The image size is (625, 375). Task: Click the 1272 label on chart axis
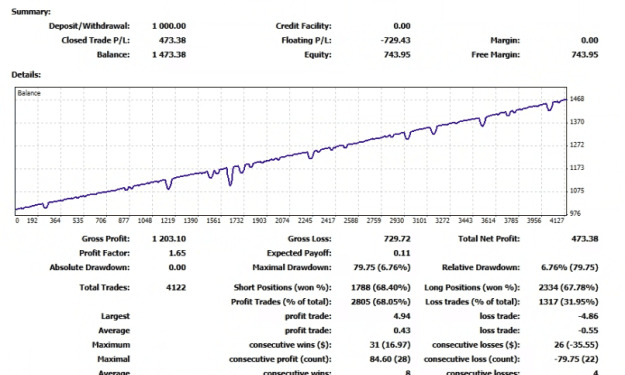(577, 145)
